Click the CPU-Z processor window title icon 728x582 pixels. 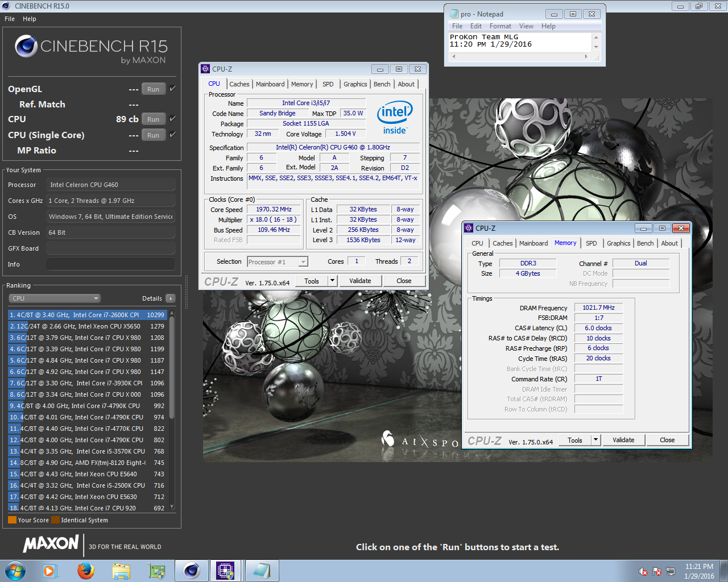[x=206, y=69]
